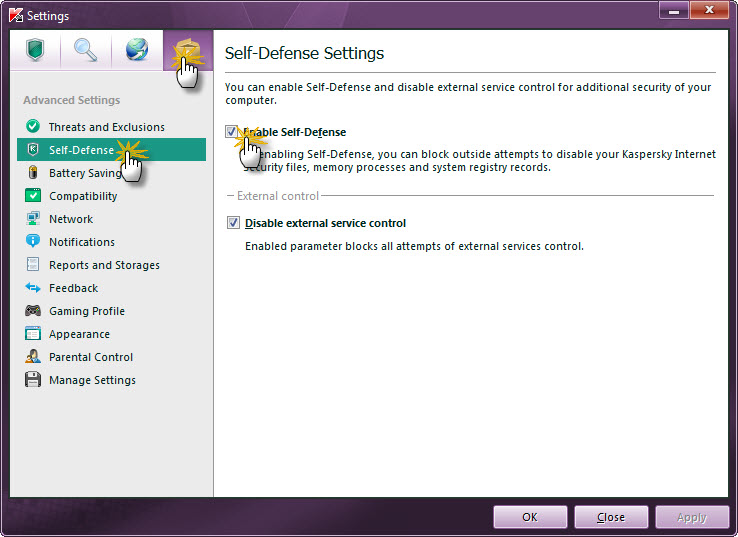Open the Advanced Settings box tab

[188, 50]
